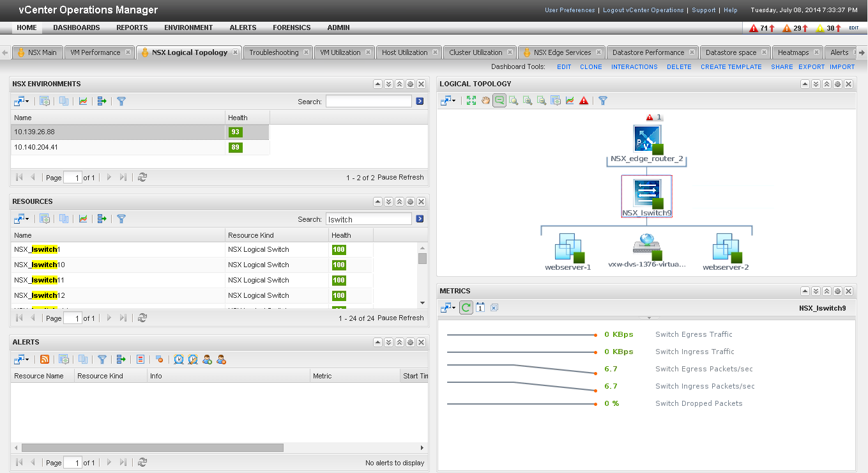
Task: Collapse the Alerts widget with up arrow
Action: pyautogui.click(x=377, y=342)
